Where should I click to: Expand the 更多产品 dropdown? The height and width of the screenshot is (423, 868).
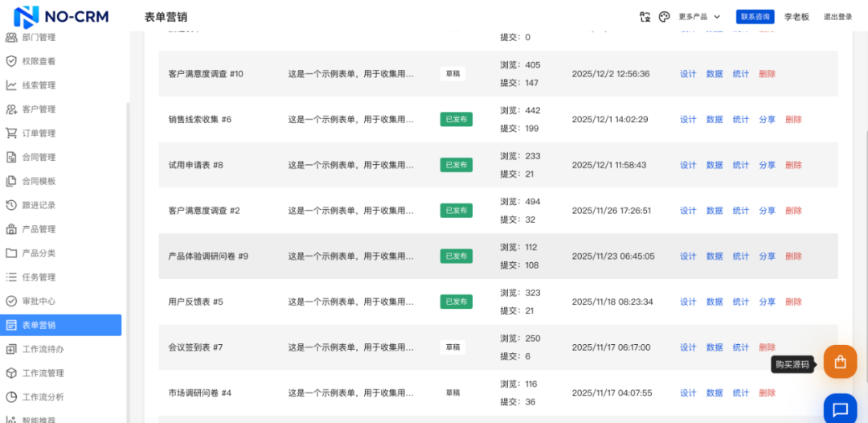coord(699,17)
